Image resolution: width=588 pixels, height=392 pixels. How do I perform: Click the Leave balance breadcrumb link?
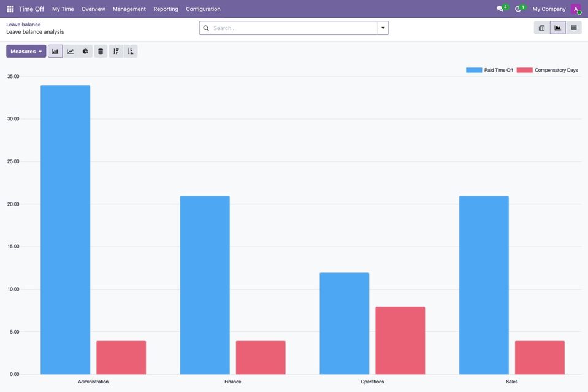click(x=24, y=25)
